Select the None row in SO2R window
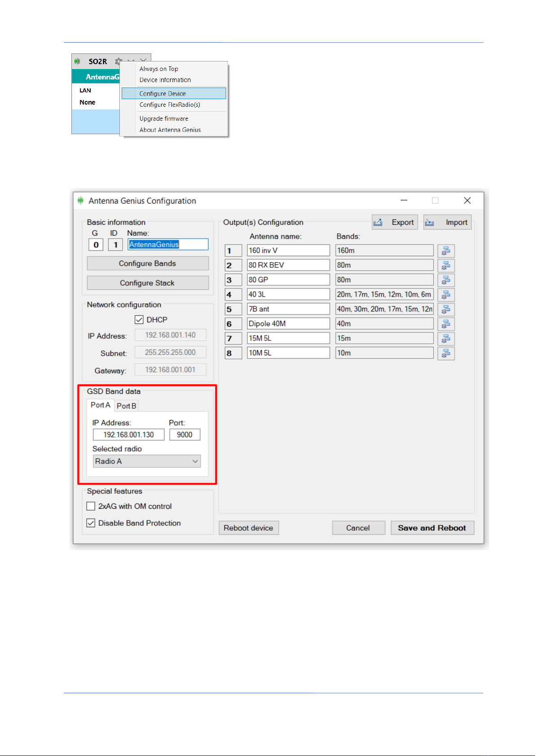This screenshot has width=535, height=756. tap(96, 102)
